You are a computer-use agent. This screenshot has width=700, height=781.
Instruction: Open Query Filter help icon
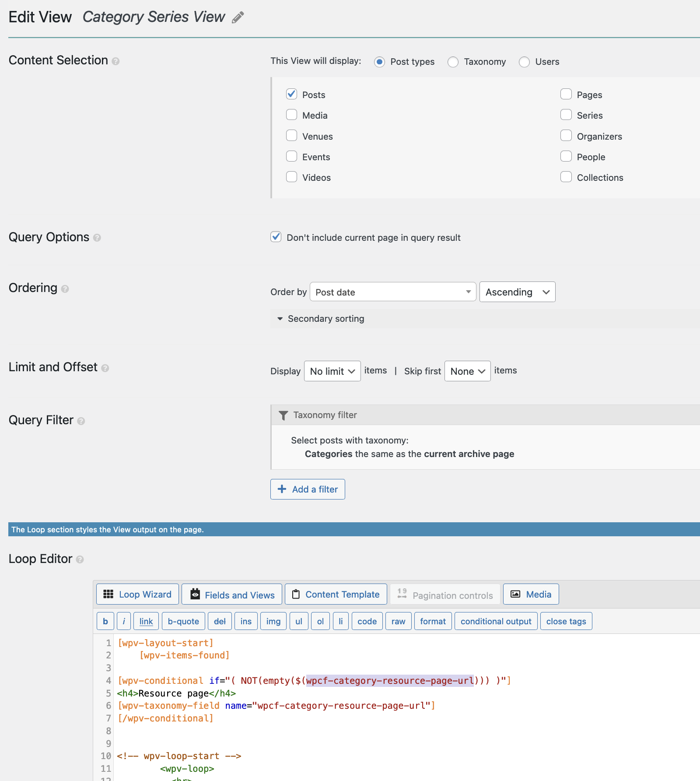(x=81, y=421)
